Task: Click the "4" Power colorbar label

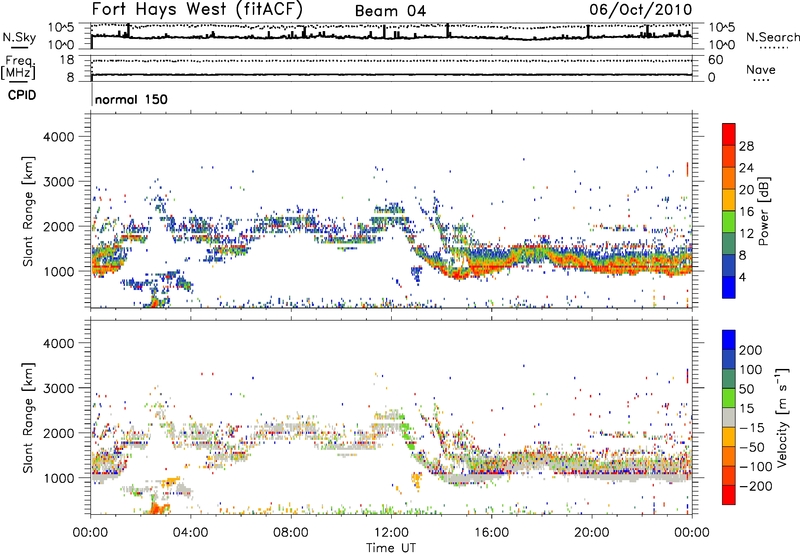Action: click(742, 277)
